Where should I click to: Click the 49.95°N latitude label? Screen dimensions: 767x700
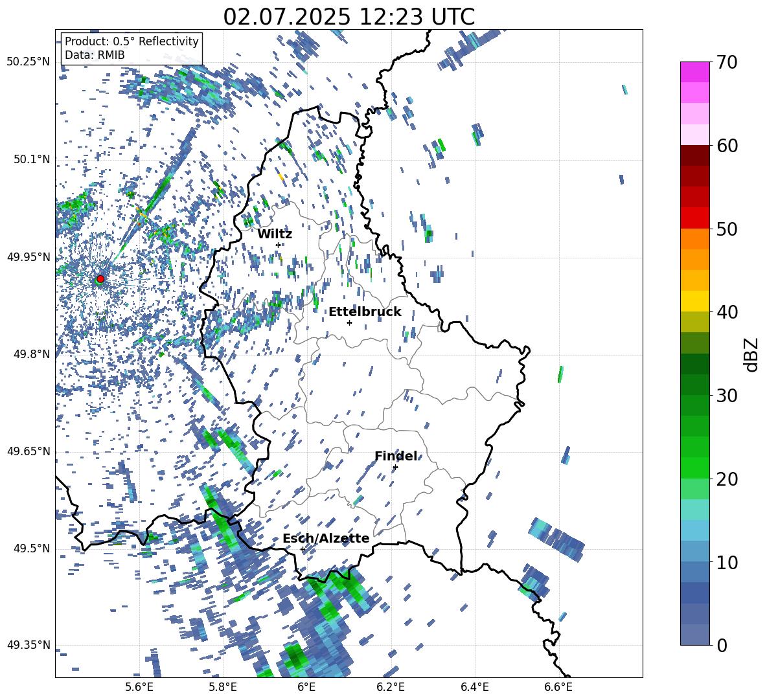tap(29, 256)
